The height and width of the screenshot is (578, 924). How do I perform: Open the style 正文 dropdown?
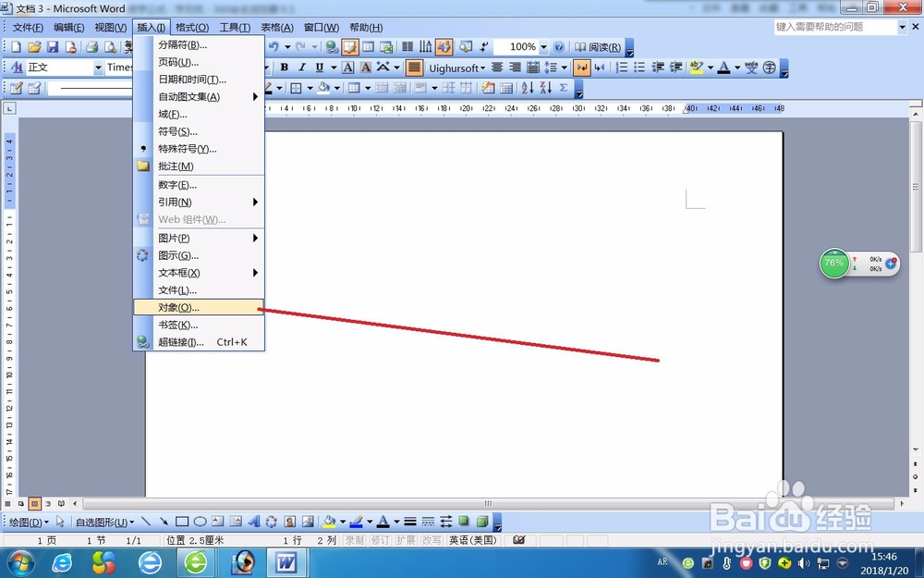(x=98, y=68)
